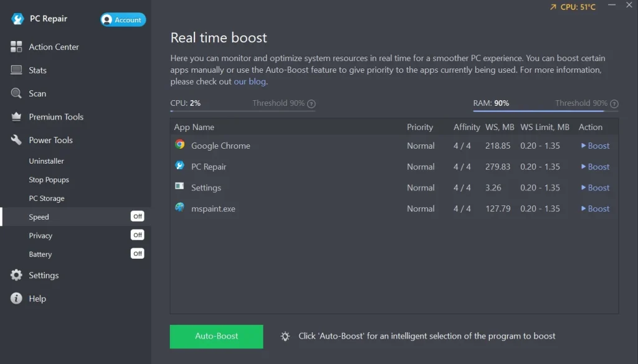Viewport: 638px width, 364px height.
Task: Click the PC Repair logo icon
Action: point(17,19)
